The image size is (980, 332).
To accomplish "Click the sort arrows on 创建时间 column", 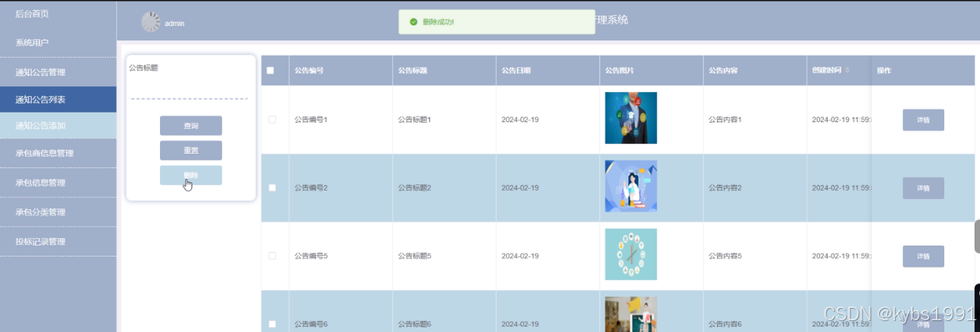I will pos(847,70).
